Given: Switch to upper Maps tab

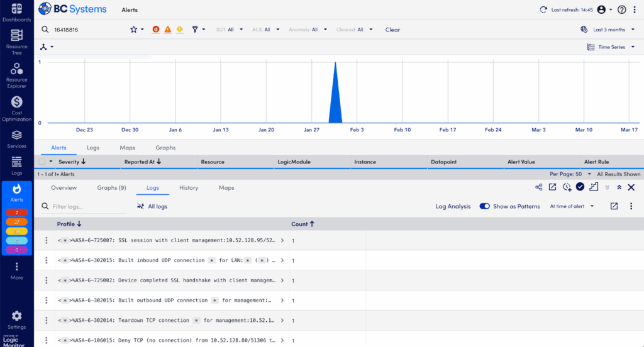Looking at the screenshot, I should 127,148.
